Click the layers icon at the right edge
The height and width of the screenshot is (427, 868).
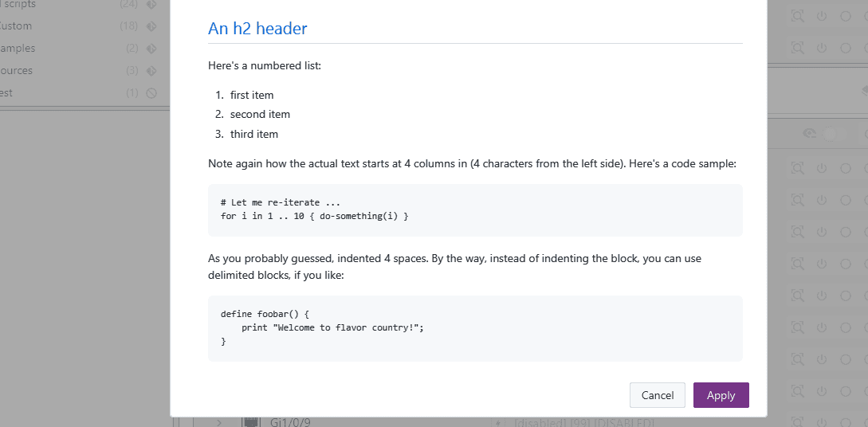[x=865, y=89]
